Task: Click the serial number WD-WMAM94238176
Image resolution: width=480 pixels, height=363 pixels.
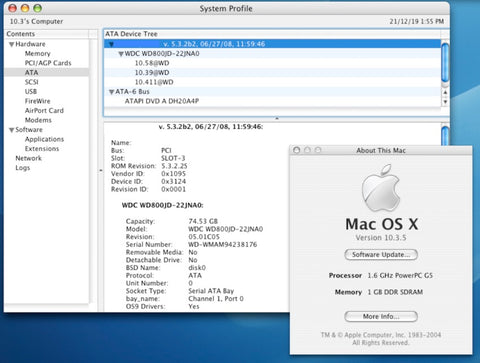Action: coord(223,245)
